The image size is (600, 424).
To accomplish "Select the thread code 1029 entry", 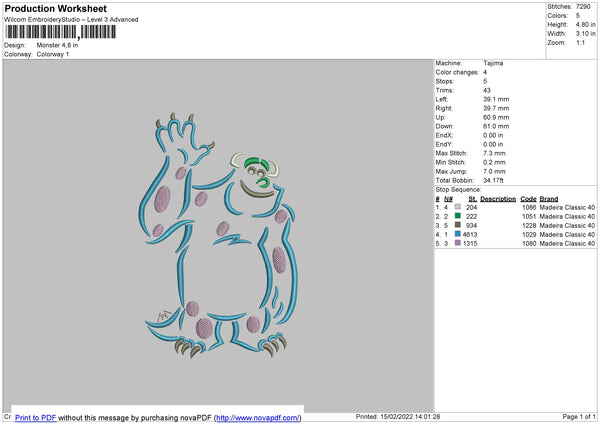I will click(528, 233).
